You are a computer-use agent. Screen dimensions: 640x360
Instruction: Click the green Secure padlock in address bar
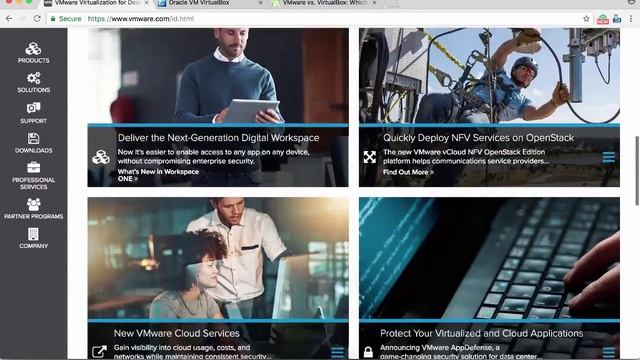[x=53, y=19]
